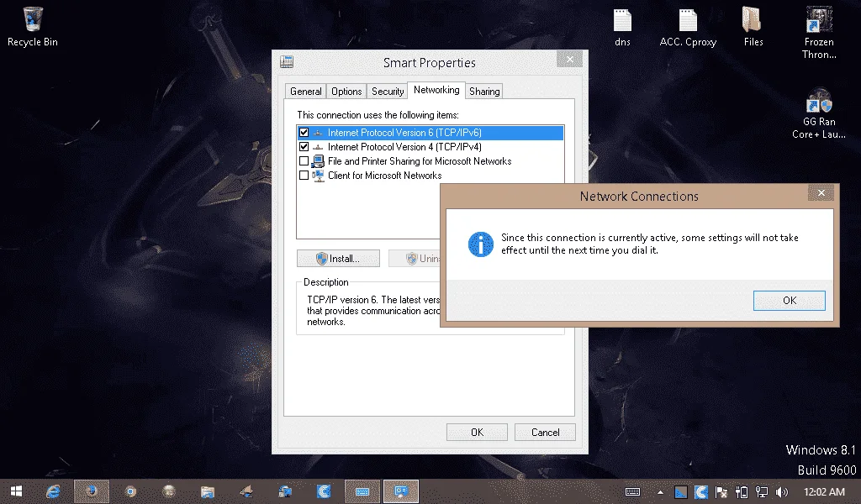The width and height of the screenshot is (861, 504).
Task: Switch to the Sharing tab
Action: click(484, 92)
